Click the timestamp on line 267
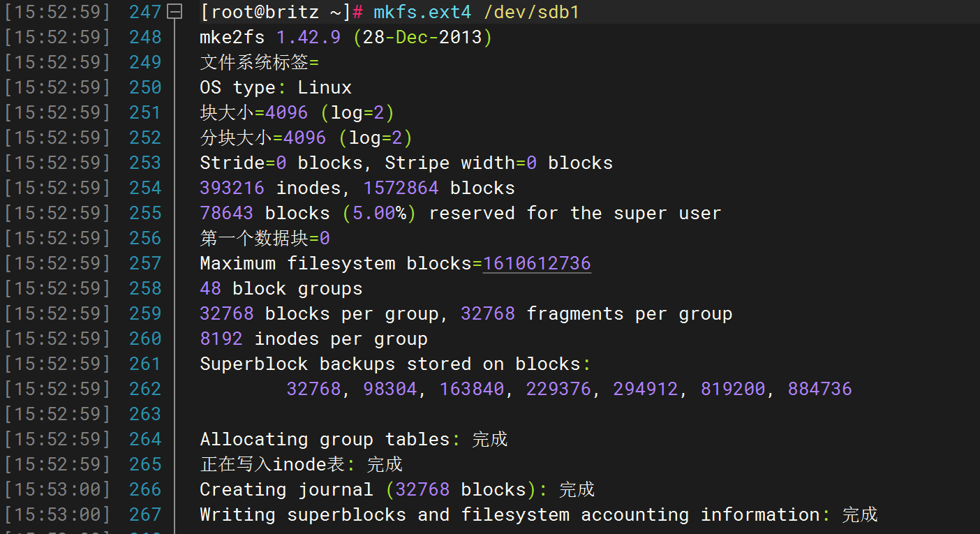Image resolution: width=980 pixels, height=534 pixels. point(57,514)
